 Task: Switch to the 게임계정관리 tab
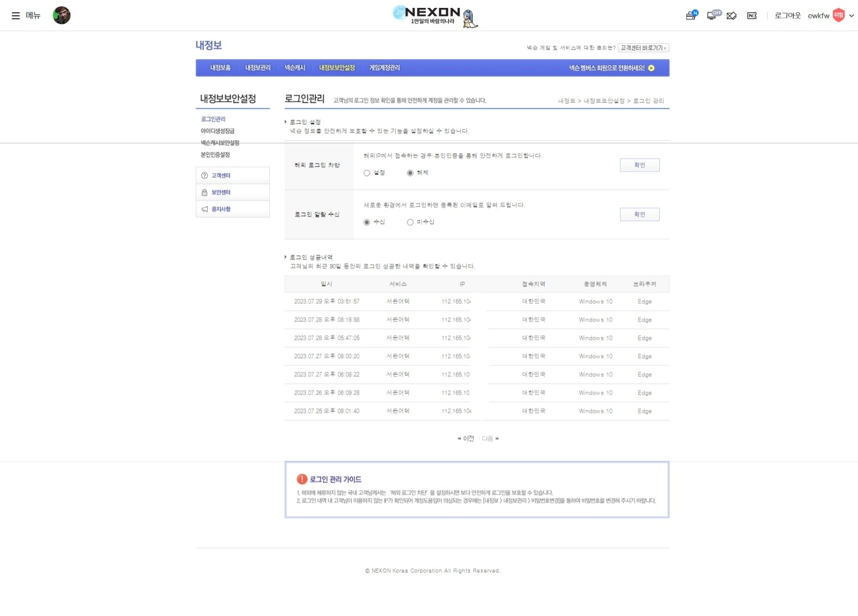pyautogui.click(x=385, y=68)
